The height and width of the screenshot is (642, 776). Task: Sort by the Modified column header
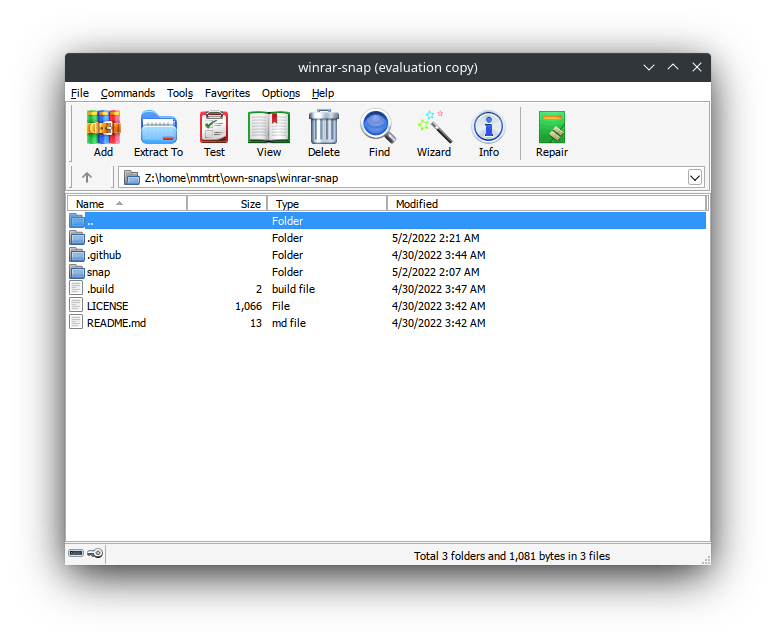coord(546,203)
